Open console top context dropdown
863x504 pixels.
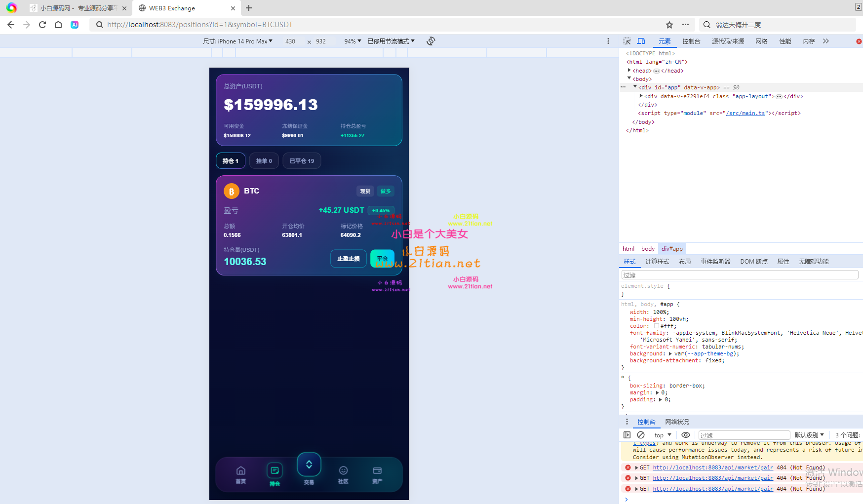tap(663, 435)
